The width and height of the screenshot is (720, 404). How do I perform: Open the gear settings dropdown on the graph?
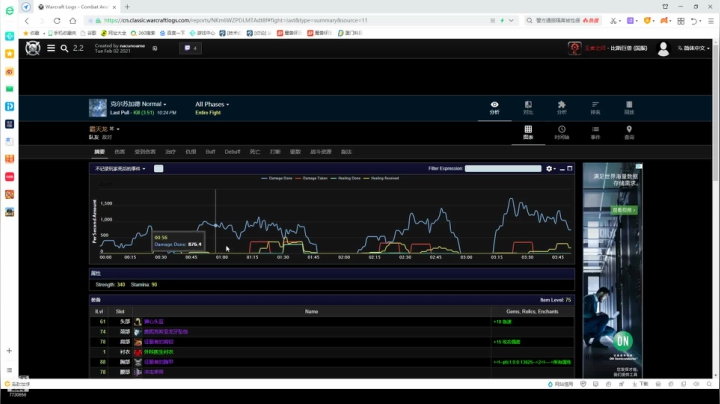click(x=551, y=169)
